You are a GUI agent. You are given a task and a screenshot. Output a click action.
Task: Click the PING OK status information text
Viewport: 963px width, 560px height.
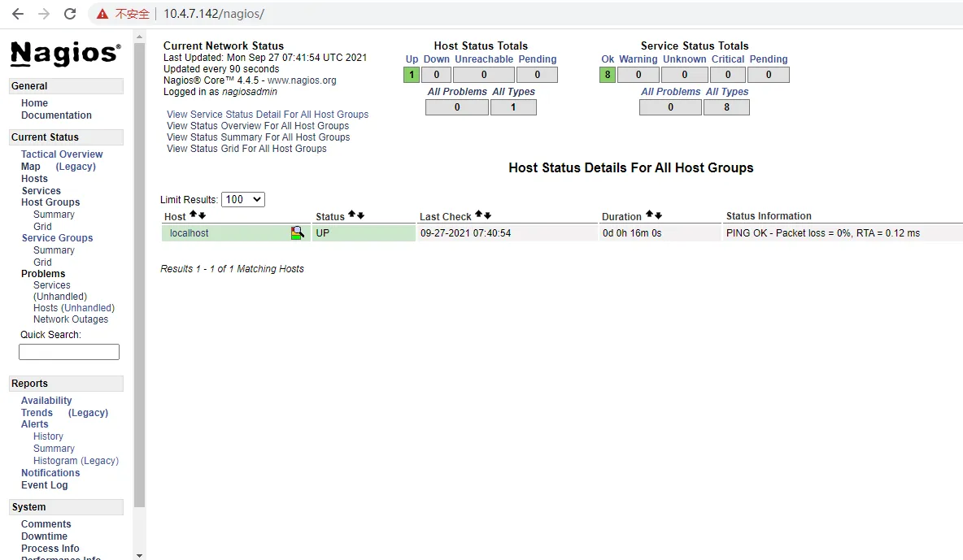tap(823, 233)
